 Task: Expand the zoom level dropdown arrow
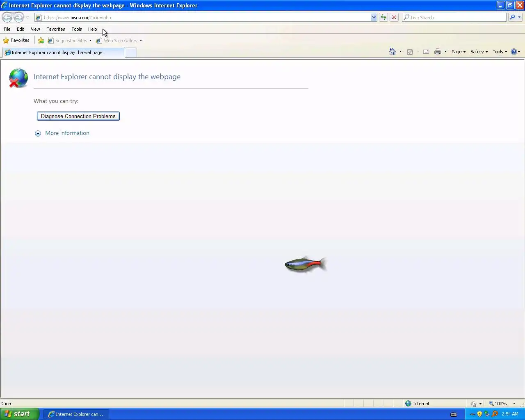514,404
